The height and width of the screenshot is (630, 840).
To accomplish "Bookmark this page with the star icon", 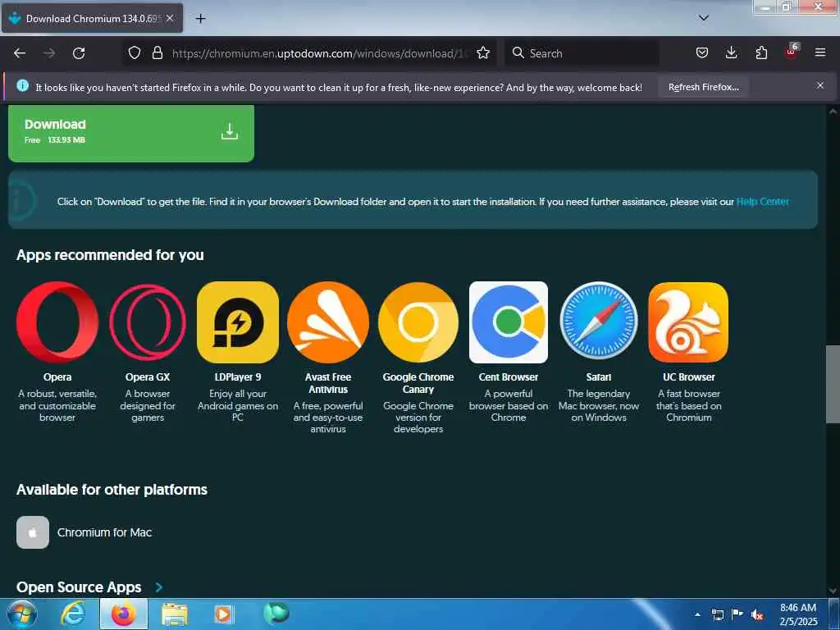I will [x=483, y=53].
